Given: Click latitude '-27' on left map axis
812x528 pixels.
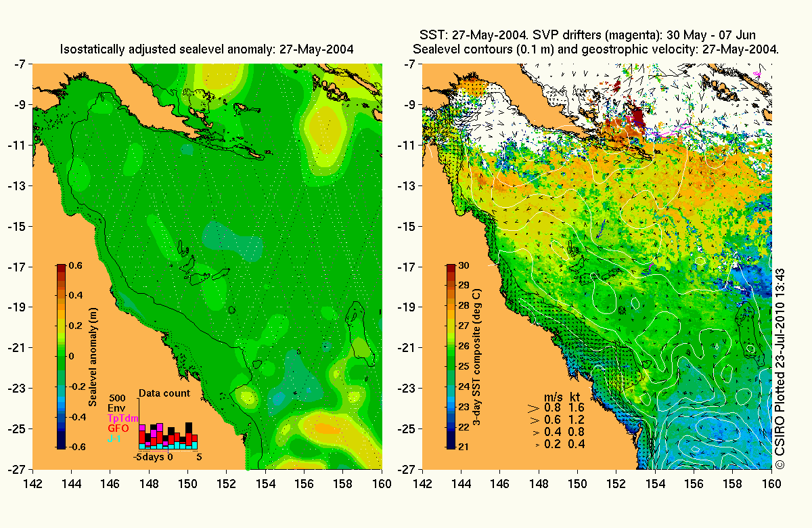Looking at the screenshot, I should coord(18,469).
